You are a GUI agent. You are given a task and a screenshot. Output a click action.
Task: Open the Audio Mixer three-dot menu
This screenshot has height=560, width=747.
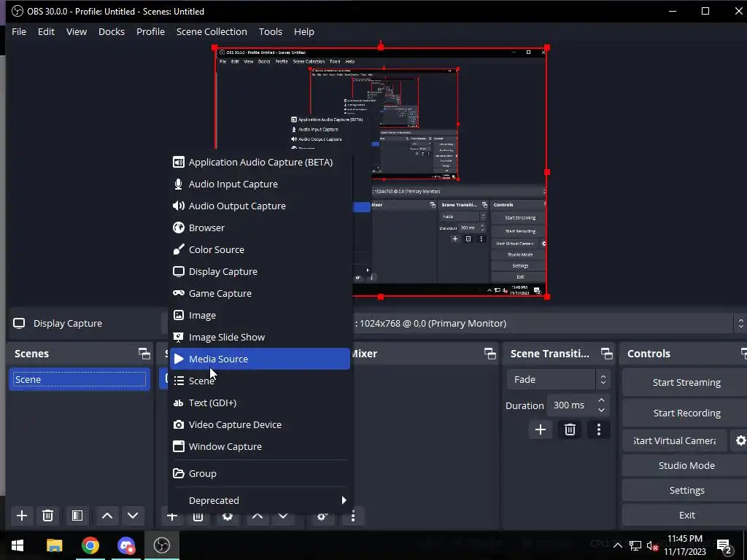point(353,517)
